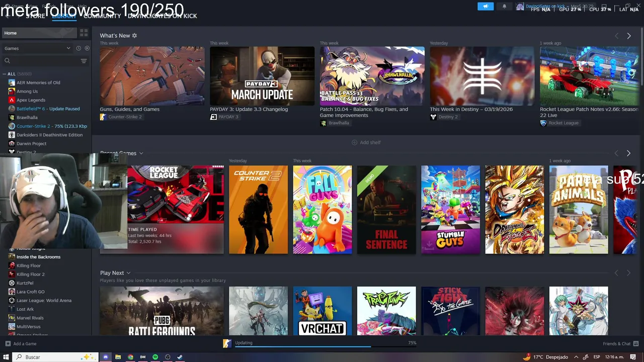Click the Counter-Strike 2 publisher icon under news
The height and width of the screenshot is (362, 644).
point(103,117)
